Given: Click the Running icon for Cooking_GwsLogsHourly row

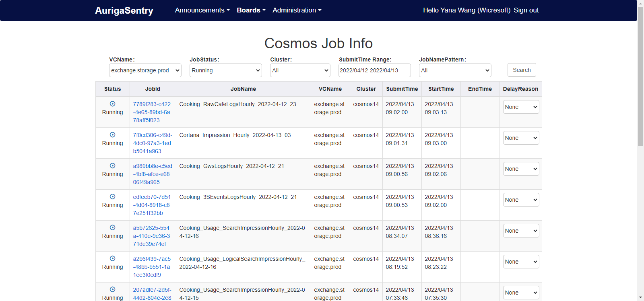Looking at the screenshot, I should 113,166.
